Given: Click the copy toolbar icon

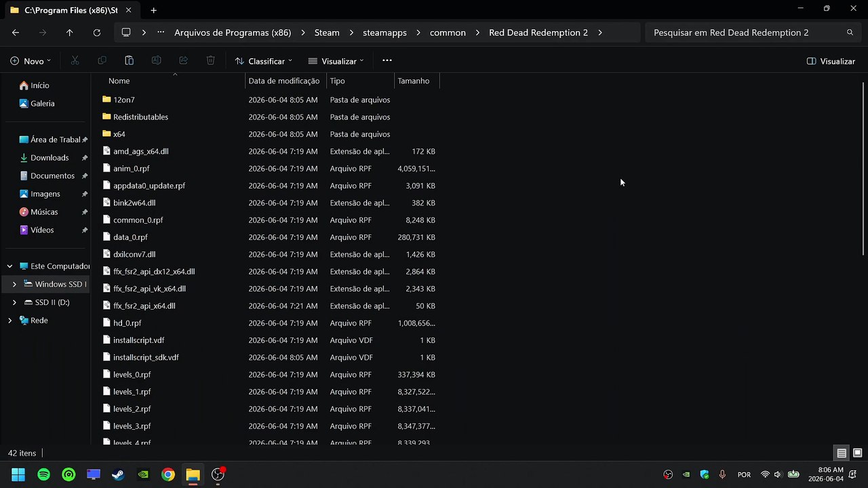Looking at the screenshot, I should coord(102,61).
